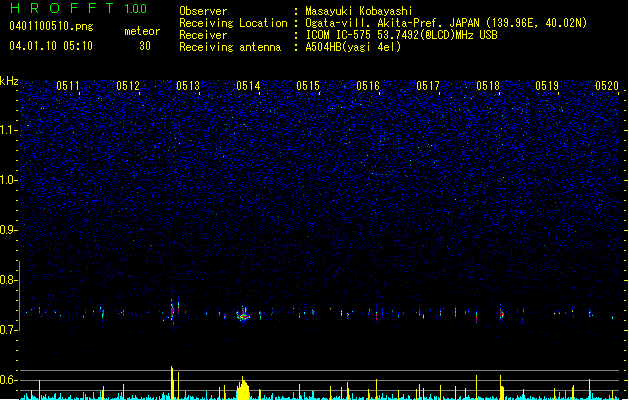Click the 0513 time marker

click(188, 86)
